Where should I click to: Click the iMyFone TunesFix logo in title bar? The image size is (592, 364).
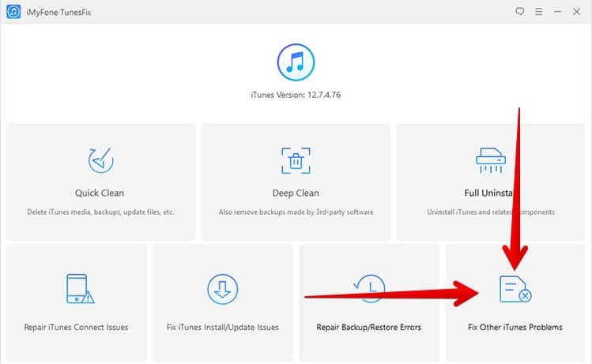(x=13, y=12)
